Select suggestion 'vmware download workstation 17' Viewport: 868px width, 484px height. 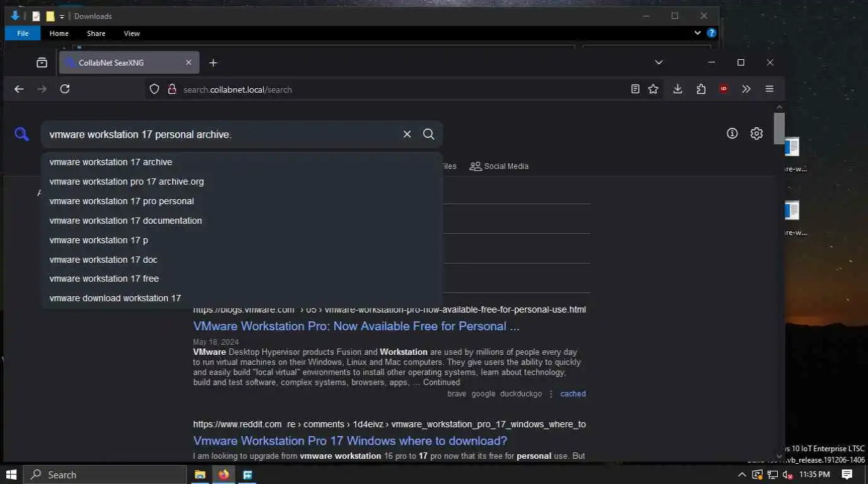coord(242,298)
